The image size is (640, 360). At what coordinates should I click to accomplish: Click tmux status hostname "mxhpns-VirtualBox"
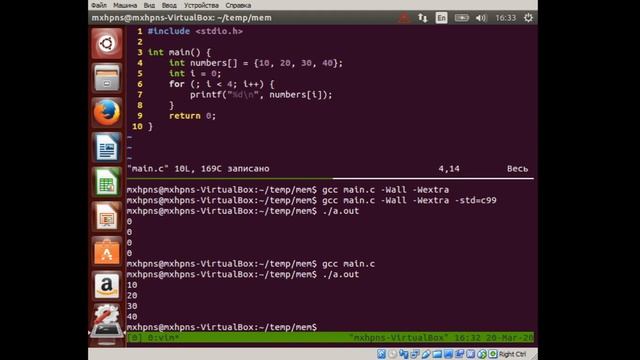[x=398, y=338]
